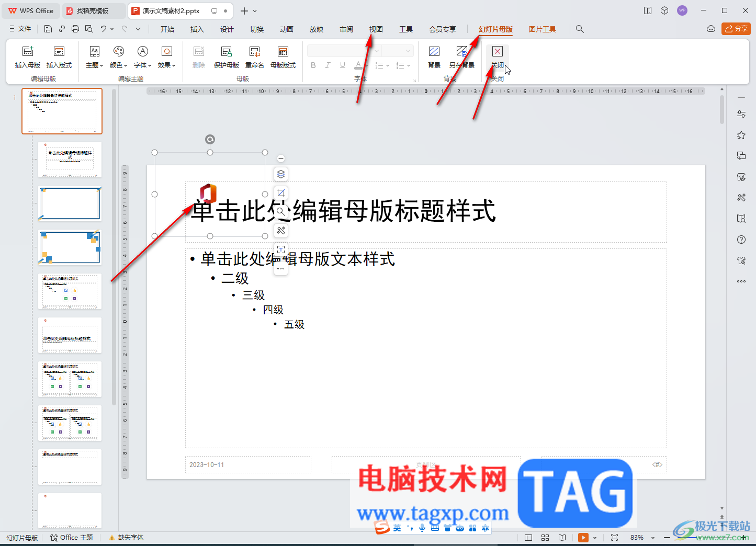The image size is (756, 546).
Task: Undo the last action
Action: pos(104,29)
